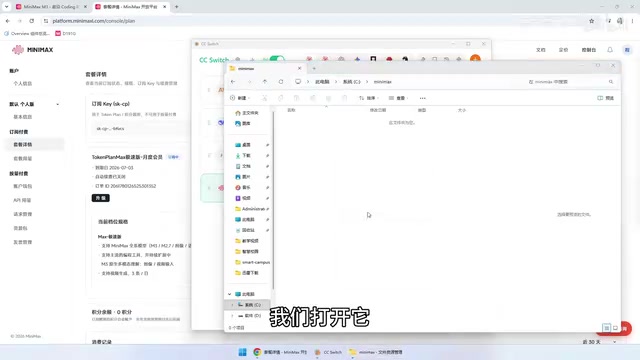Select the (D:) drive in Explorer tree
Viewport: 640px width, 360px height.
point(249,316)
